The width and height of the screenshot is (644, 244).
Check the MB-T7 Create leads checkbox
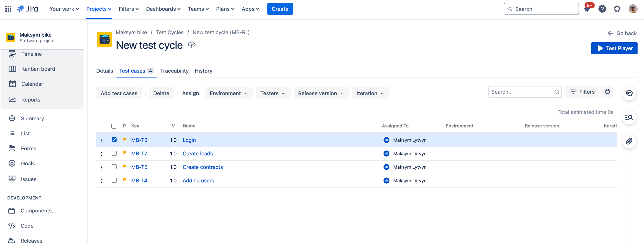point(114,153)
